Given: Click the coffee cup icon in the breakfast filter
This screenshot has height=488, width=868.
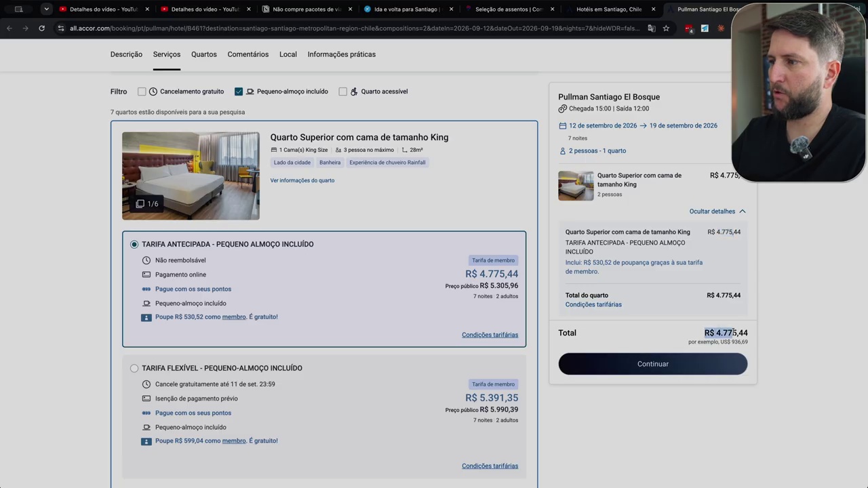Looking at the screenshot, I should (250, 91).
